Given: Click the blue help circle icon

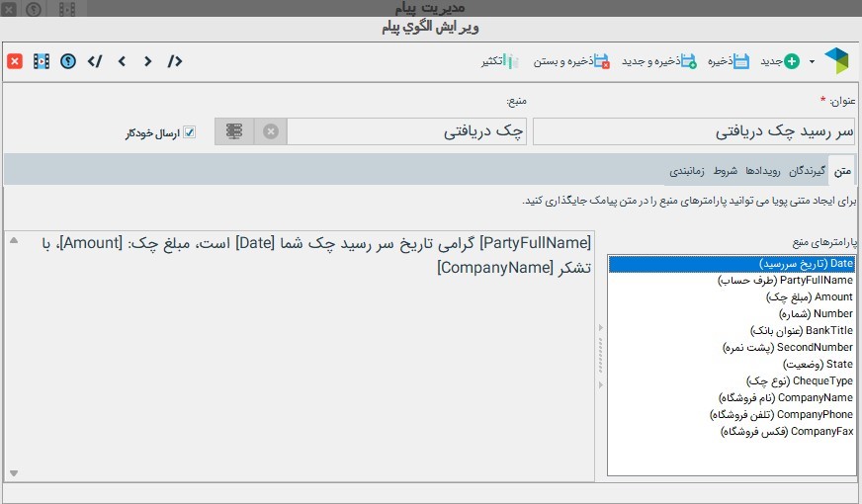Looking at the screenshot, I should (x=67, y=61).
